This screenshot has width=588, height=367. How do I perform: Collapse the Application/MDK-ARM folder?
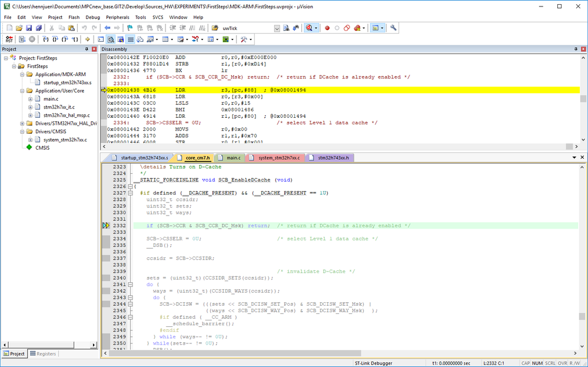(22, 75)
